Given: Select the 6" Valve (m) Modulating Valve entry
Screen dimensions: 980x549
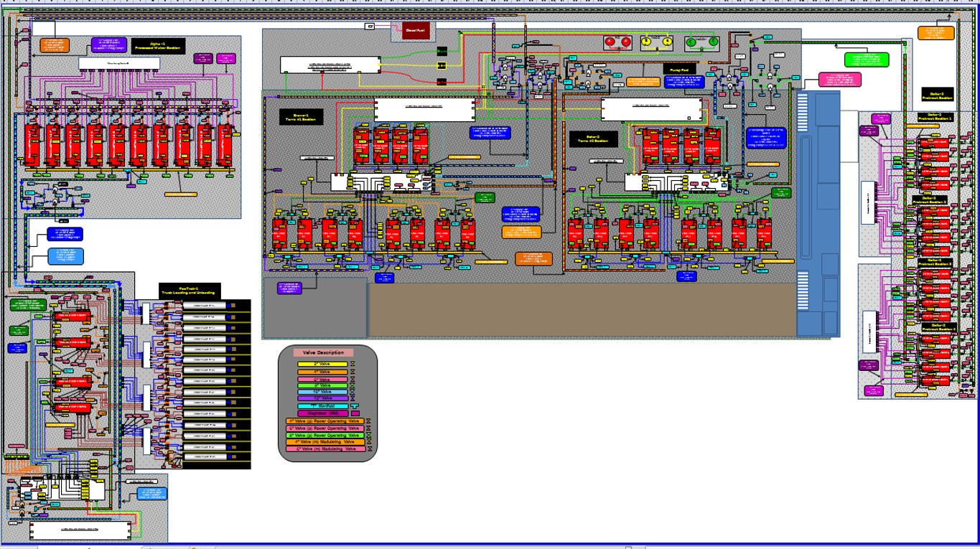Looking at the screenshot, I should pyautogui.click(x=325, y=449).
